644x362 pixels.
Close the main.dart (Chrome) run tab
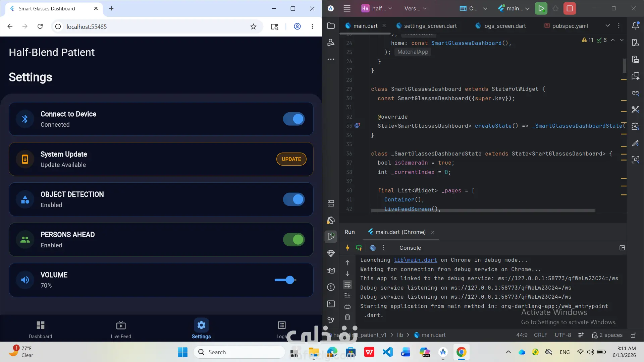coord(433,232)
